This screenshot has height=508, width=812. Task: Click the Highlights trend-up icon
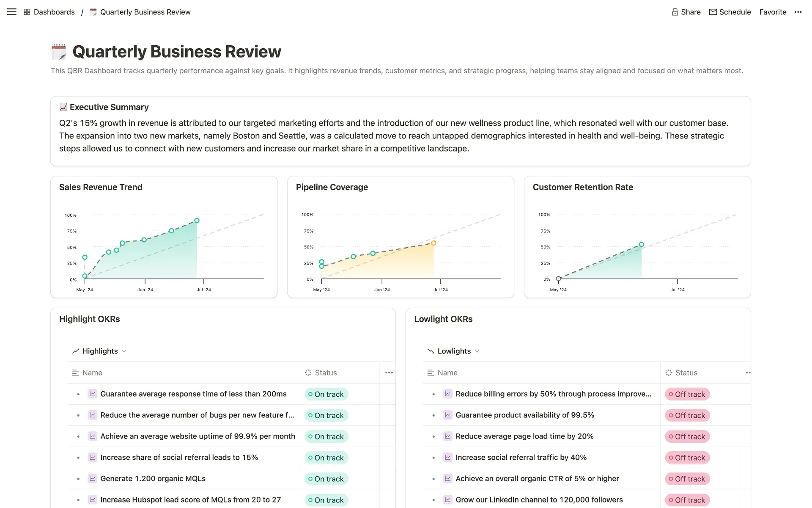point(76,351)
